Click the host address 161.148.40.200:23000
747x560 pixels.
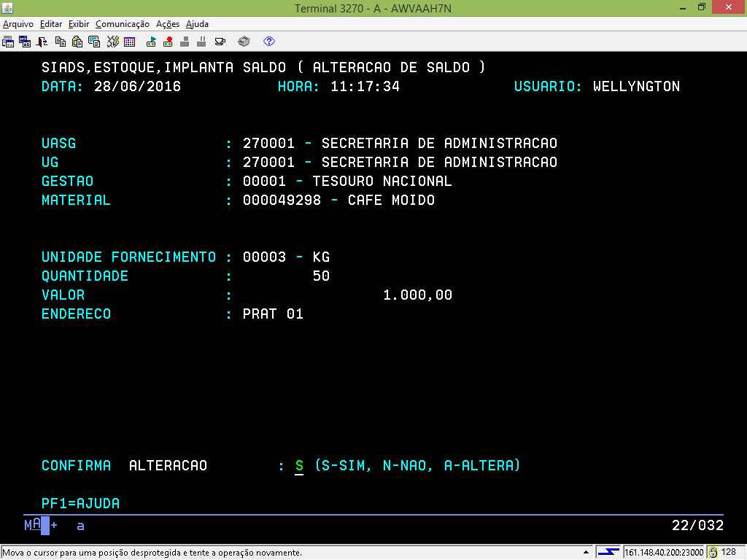(664, 553)
